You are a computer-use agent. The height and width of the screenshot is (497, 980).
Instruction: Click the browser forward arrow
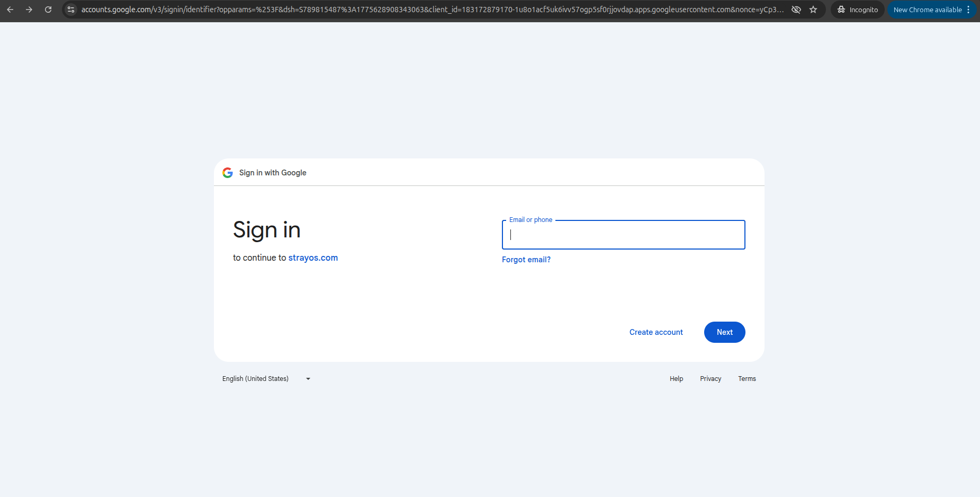[x=29, y=10]
